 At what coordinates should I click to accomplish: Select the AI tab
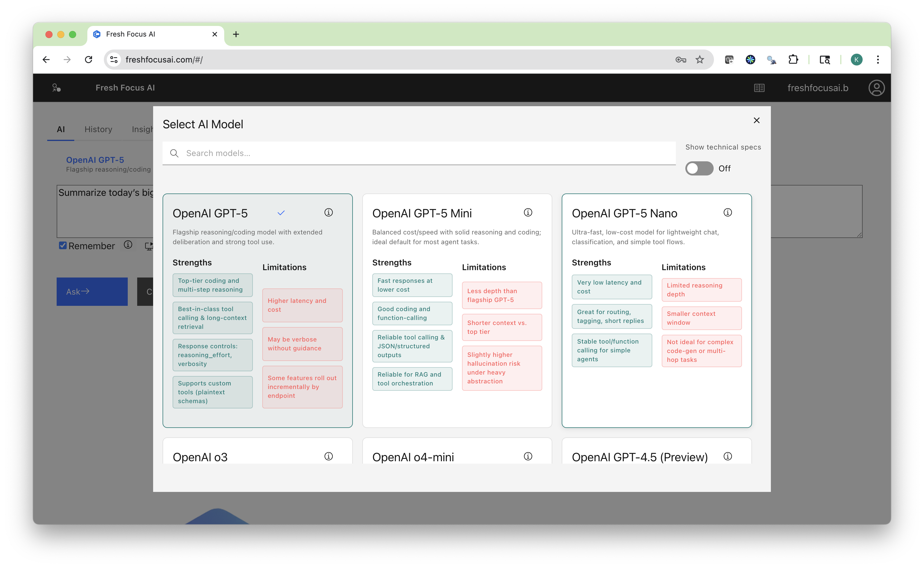click(60, 129)
